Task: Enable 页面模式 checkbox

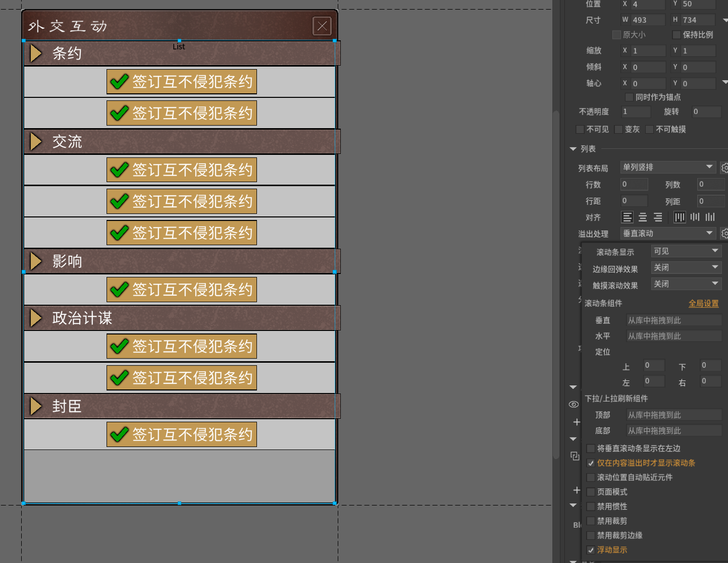Action: [x=591, y=492]
